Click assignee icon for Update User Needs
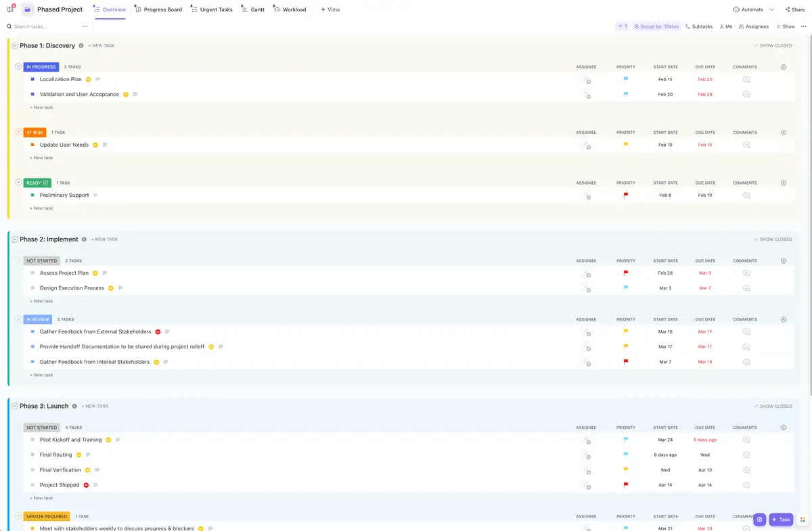This screenshot has height=531, width=812. pyautogui.click(x=587, y=145)
